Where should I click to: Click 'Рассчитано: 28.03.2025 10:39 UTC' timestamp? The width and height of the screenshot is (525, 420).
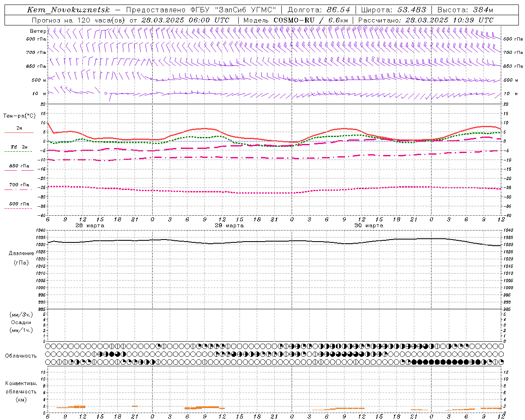click(x=426, y=20)
